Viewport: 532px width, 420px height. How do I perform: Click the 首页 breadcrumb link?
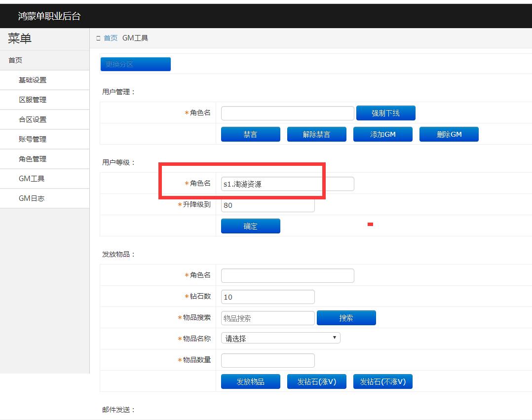tap(111, 38)
